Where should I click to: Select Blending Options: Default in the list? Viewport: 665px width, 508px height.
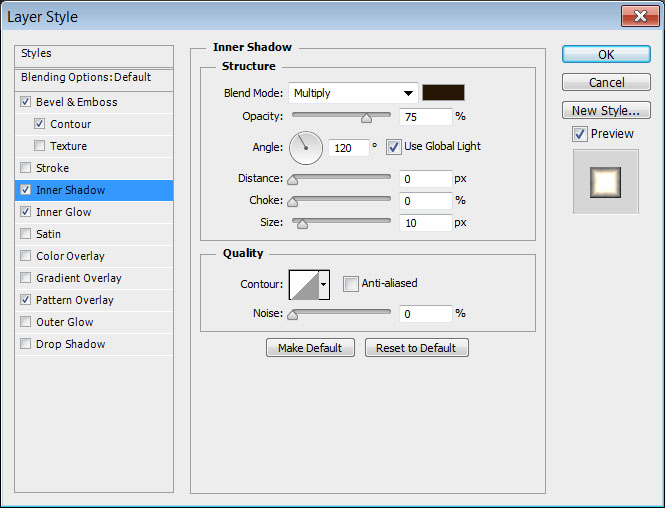[x=86, y=77]
